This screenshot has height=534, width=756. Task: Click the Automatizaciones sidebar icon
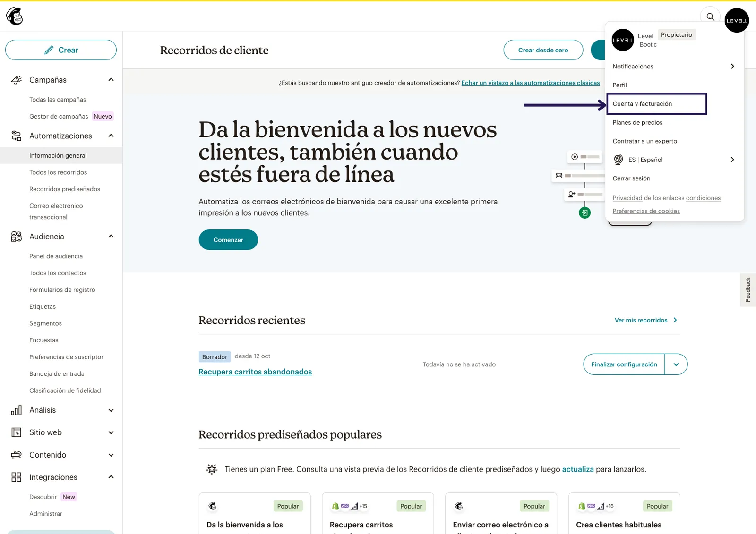point(17,136)
